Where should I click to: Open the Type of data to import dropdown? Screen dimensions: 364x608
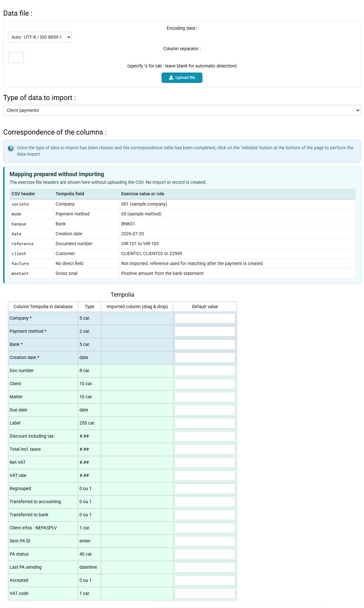182,110
